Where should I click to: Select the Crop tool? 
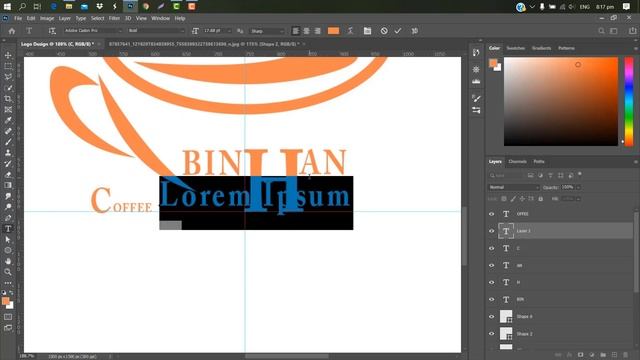(x=8, y=99)
